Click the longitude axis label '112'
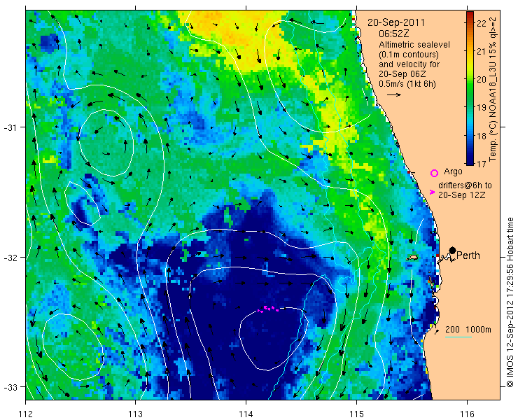518x420 pixels. pyautogui.click(x=25, y=414)
